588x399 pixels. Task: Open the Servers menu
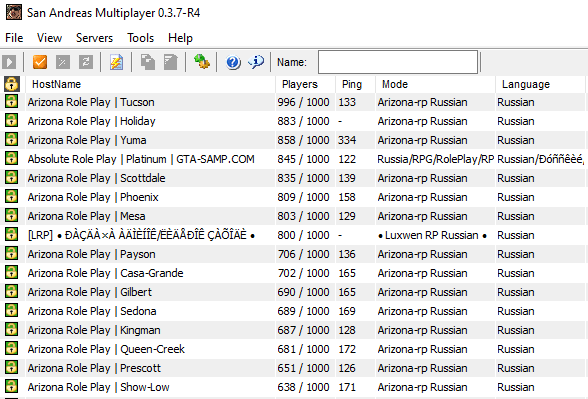pos(94,38)
